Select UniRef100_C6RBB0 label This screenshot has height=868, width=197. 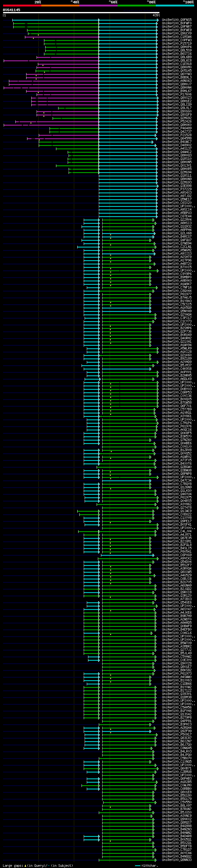pyautogui.click(x=176, y=789)
